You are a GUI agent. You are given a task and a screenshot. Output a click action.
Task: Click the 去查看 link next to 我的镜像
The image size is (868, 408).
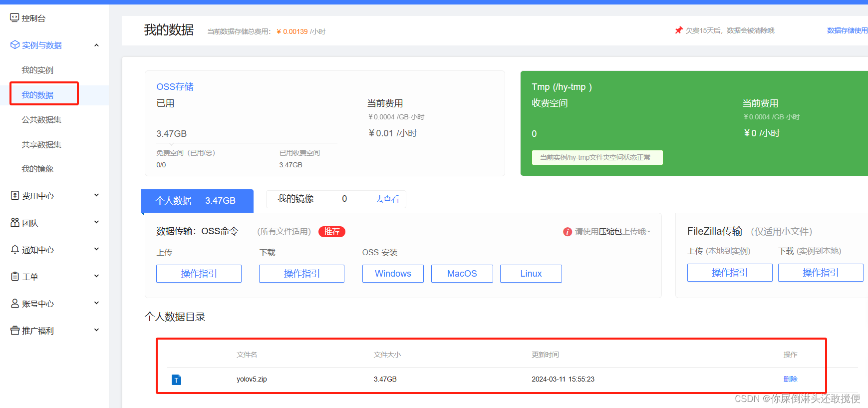pos(387,199)
